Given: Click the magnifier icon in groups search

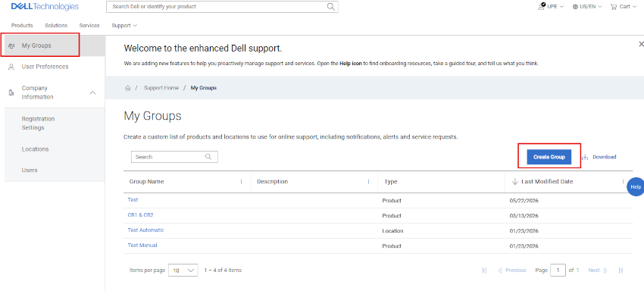Looking at the screenshot, I should pyautogui.click(x=208, y=157).
